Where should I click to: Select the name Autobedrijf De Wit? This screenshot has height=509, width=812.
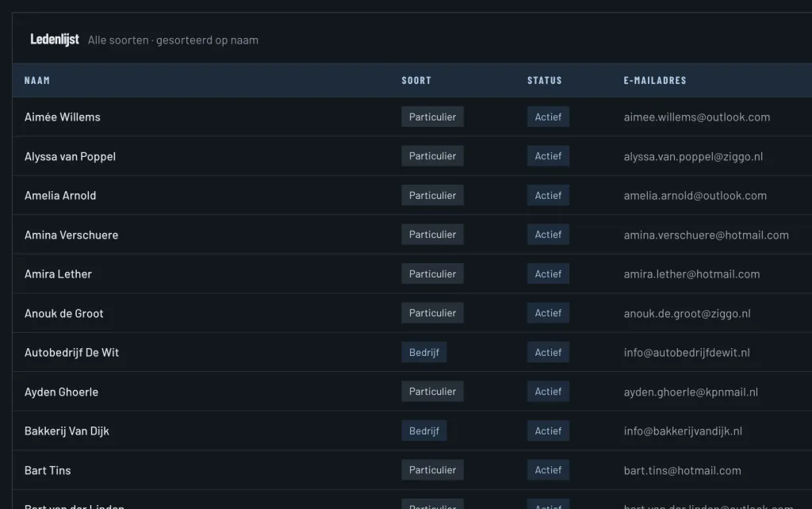[x=71, y=353]
